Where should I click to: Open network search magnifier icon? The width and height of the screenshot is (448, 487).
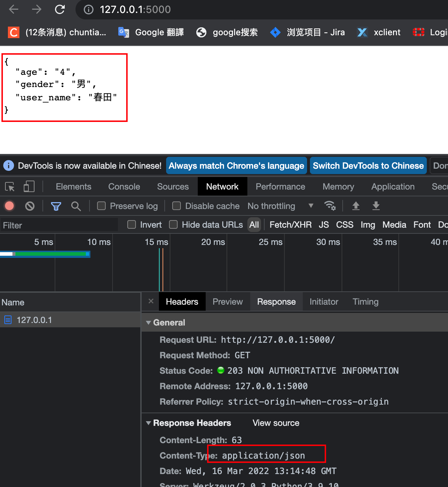pos(76,206)
